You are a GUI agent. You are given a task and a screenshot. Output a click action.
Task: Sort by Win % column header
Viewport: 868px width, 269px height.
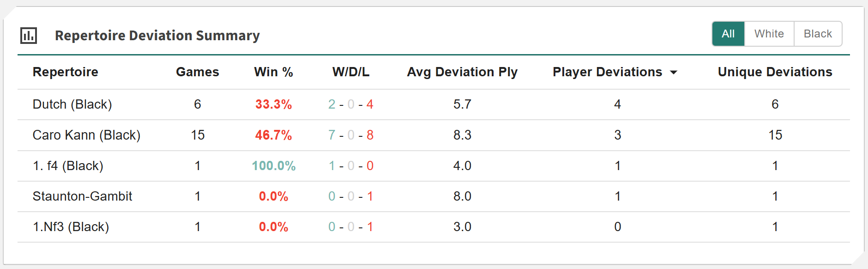click(x=273, y=72)
